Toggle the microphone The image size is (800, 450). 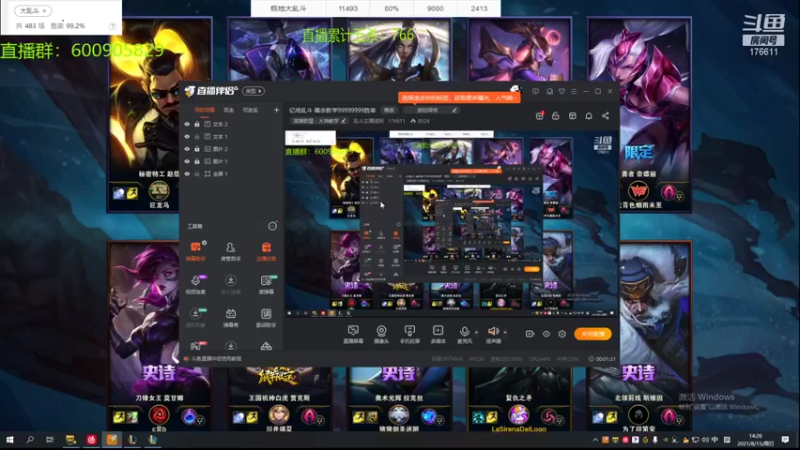click(x=464, y=334)
